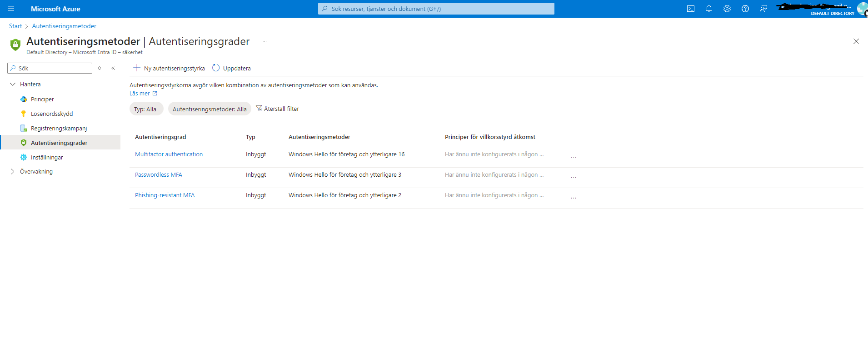Open Passwordless MFA strength
The width and height of the screenshot is (868, 343).
pos(159,174)
